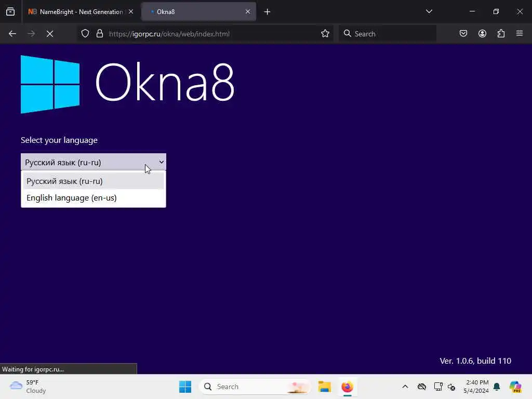
Task: Open a new browser tab
Action: (268, 12)
